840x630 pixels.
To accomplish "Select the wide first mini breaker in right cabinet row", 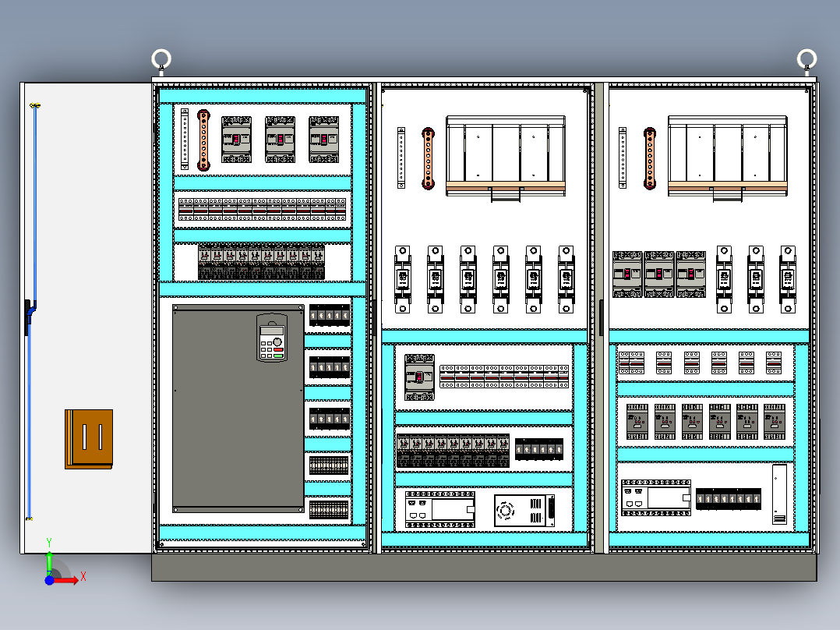I will 632,363.
